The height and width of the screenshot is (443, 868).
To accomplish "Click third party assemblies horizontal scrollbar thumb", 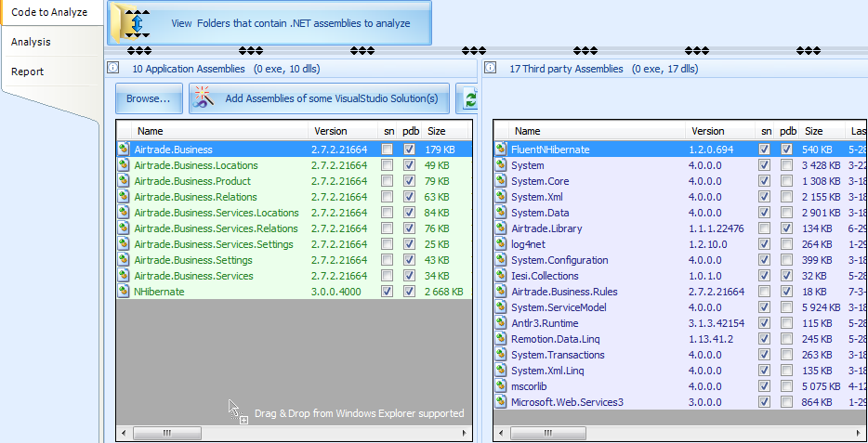I will (548, 433).
